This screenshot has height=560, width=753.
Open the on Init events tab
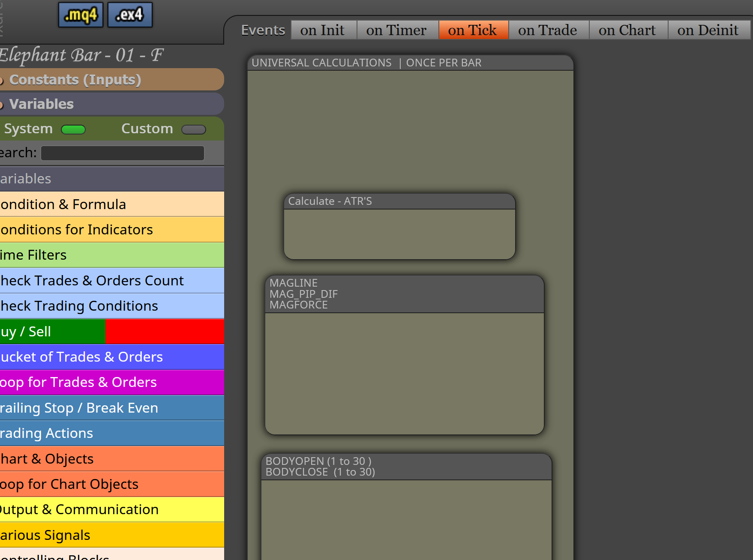tap(324, 30)
